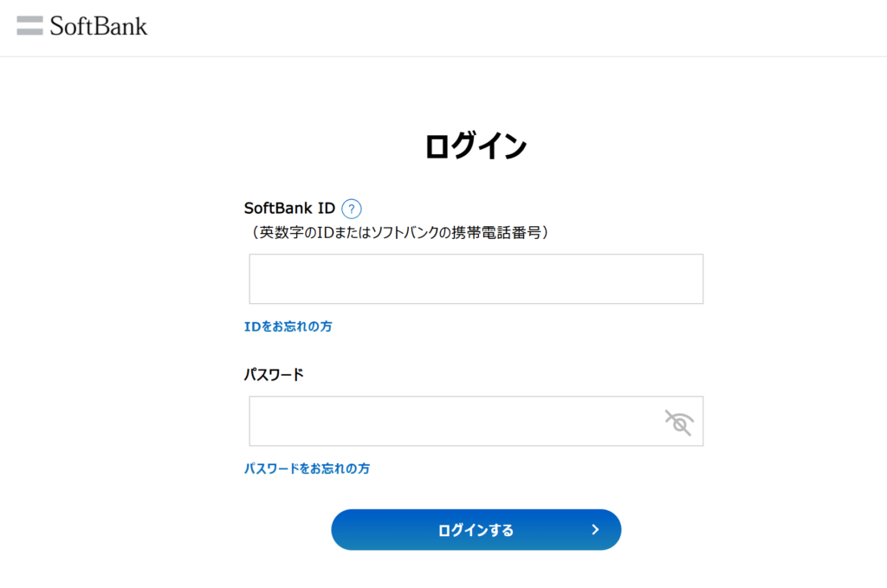Click the パスワード field label
The height and width of the screenshot is (588, 887).
pos(274,375)
